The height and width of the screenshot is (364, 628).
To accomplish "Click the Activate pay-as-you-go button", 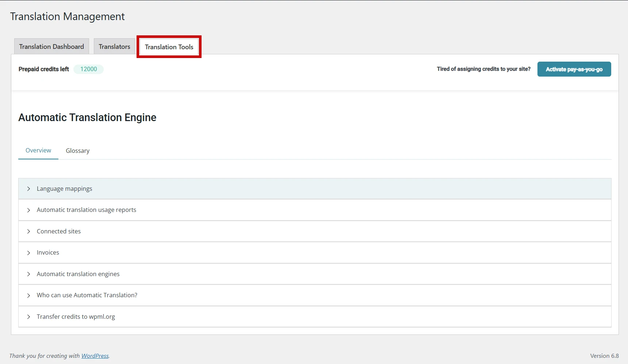I will [574, 69].
